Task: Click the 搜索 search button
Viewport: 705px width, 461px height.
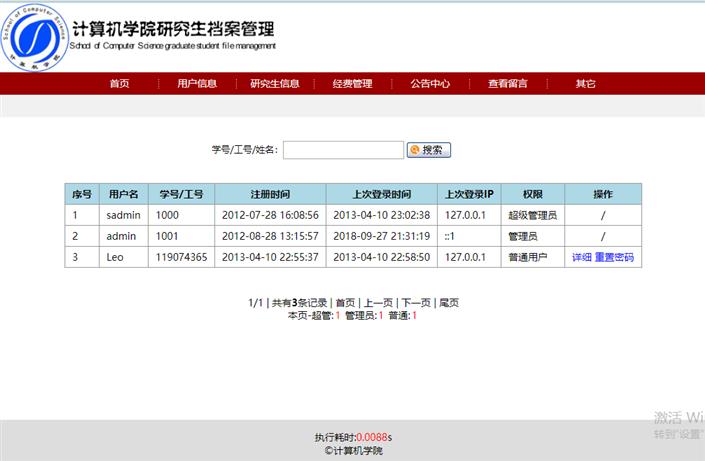Action: click(429, 150)
